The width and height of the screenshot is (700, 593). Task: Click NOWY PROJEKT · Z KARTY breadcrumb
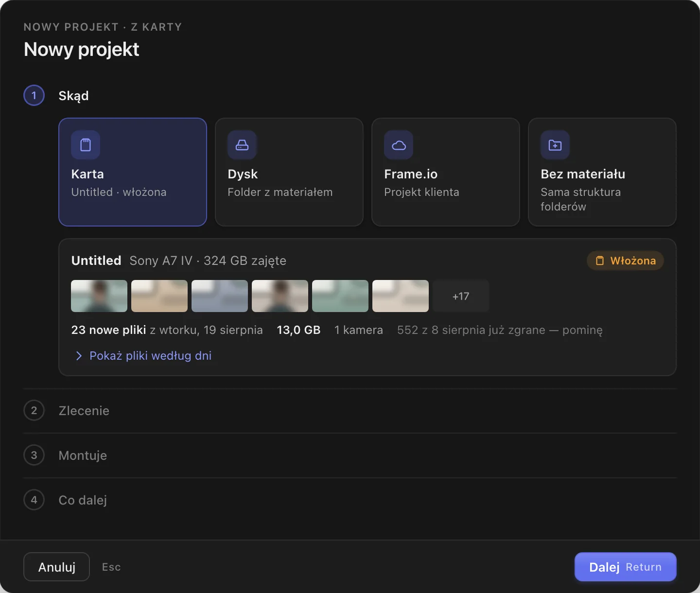(x=103, y=27)
